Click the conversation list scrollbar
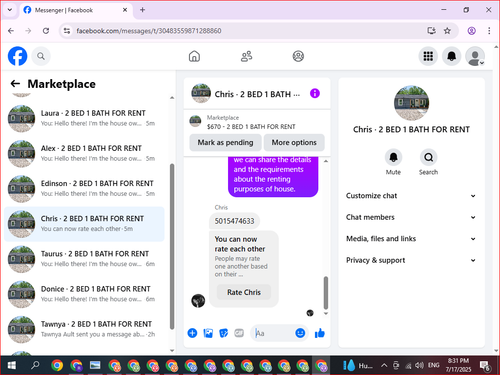This screenshot has height=375, width=500. [x=172, y=247]
